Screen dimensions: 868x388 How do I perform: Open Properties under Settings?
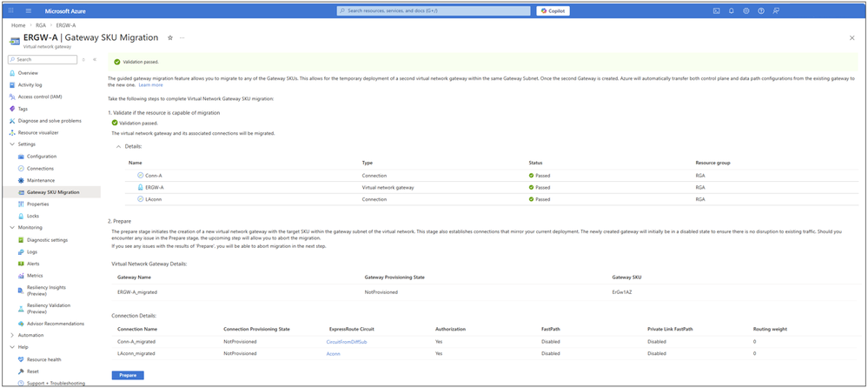(x=37, y=204)
